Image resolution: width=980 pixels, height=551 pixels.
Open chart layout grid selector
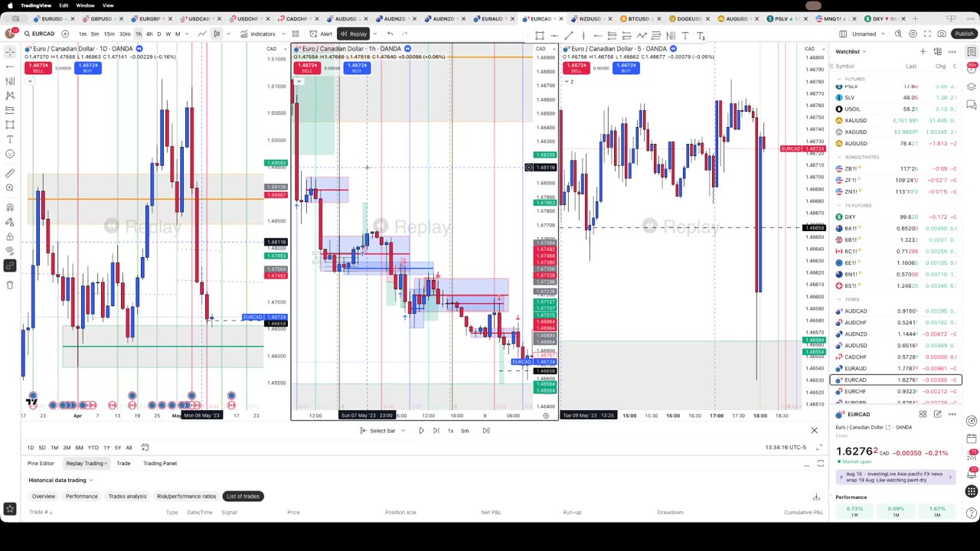[843, 34]
